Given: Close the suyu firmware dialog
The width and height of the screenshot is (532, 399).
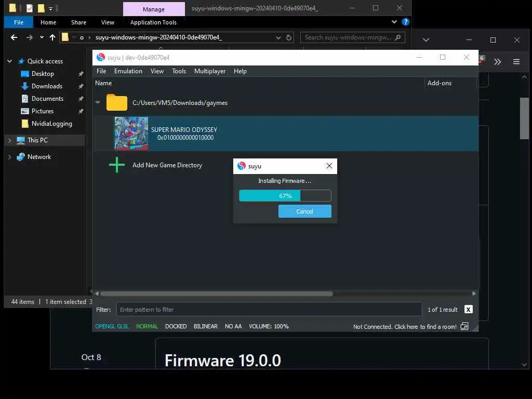Looking at the screenshot, I should coord(329,166).
